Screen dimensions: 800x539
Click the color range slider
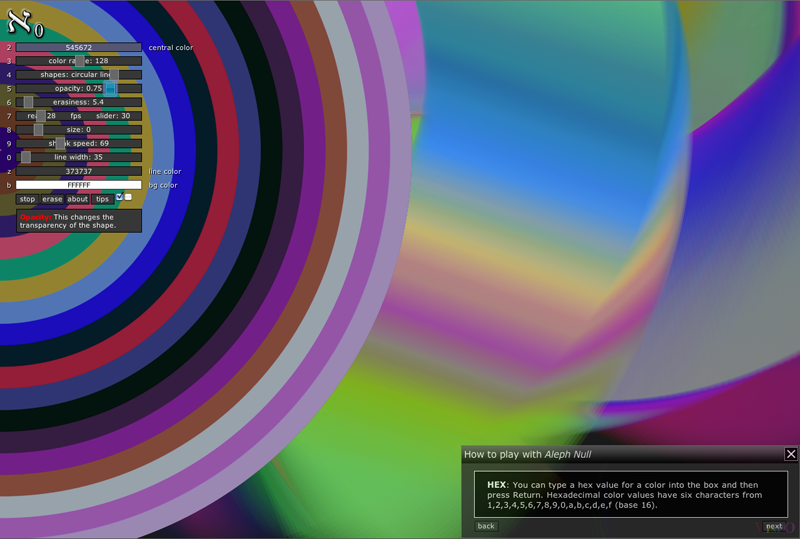78,61
